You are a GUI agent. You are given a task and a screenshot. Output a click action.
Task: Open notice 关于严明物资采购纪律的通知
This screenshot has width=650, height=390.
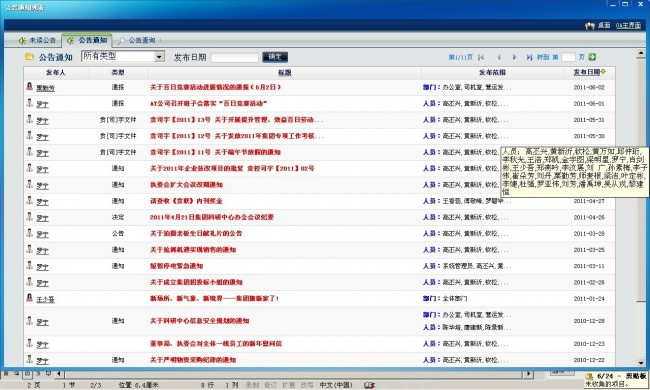[x=193, y=360]
